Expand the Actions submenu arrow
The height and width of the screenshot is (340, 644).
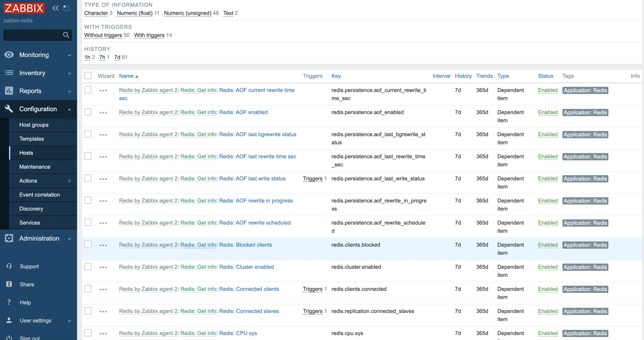tap(69, 181)
